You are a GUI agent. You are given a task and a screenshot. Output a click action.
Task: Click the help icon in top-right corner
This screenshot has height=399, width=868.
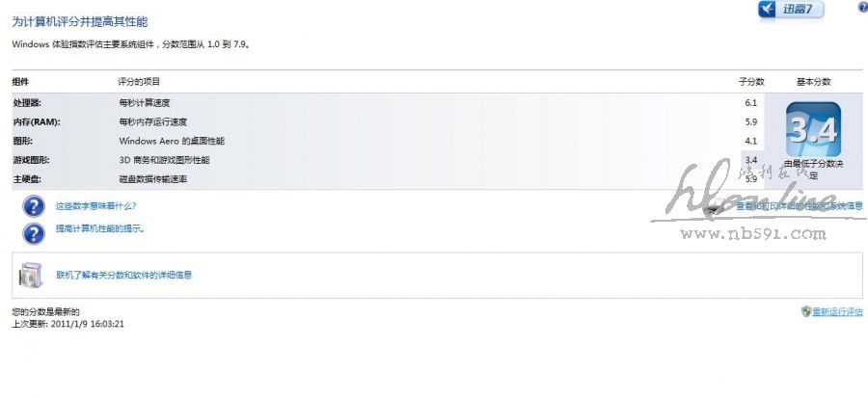(x=862, y=7)
